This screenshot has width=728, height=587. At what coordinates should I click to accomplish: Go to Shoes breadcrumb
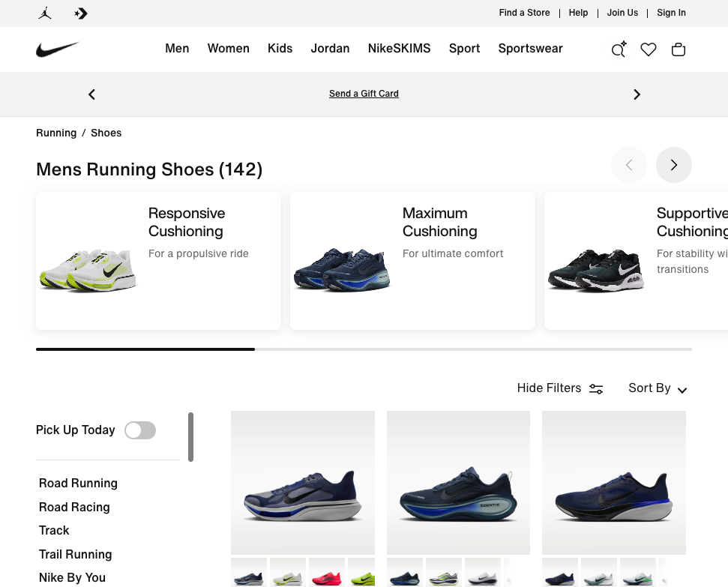[106, 133]
